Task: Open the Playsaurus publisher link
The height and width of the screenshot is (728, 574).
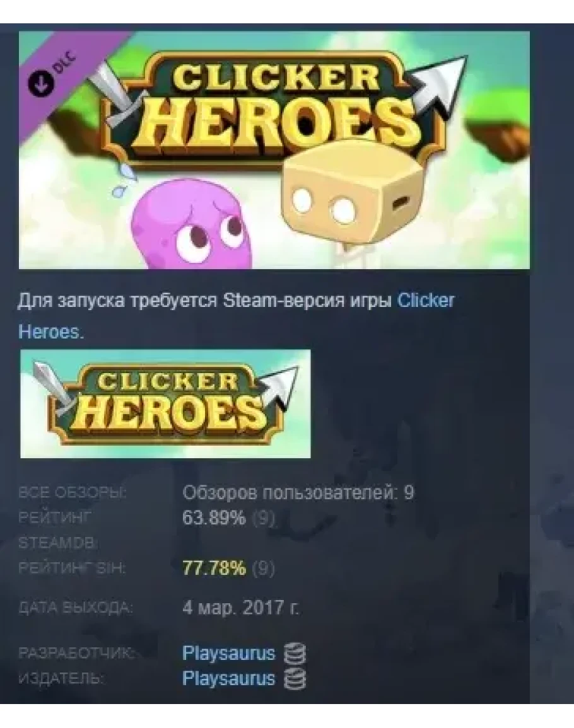Action: click(229, 678)
